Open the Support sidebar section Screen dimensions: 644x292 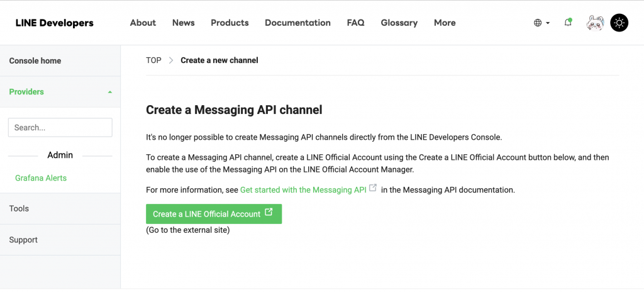[60, 240]
